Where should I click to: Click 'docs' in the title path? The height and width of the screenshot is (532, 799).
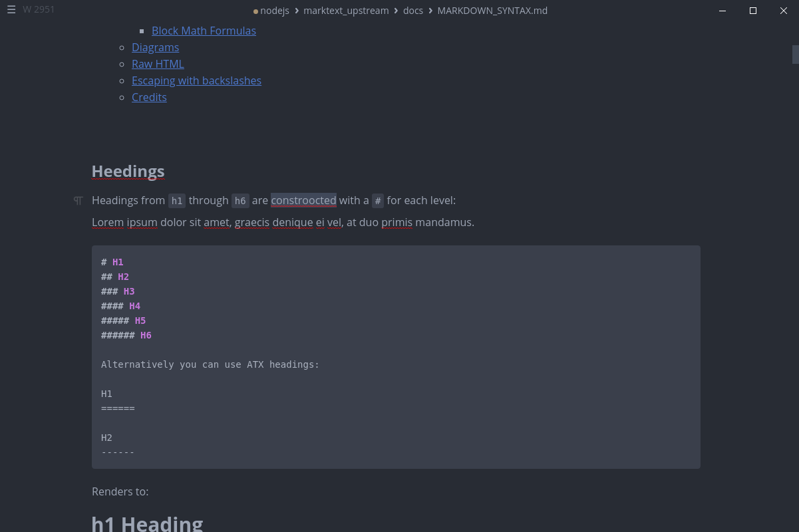[413, 11]
